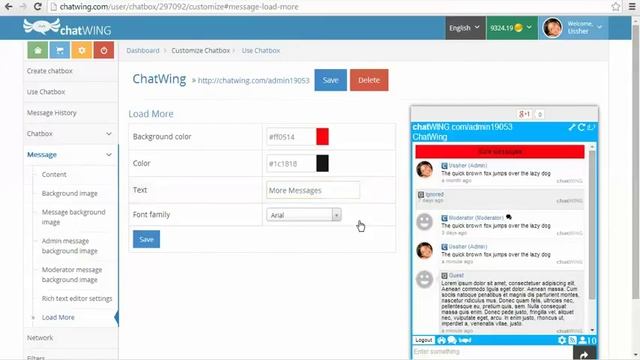Click the refresh icon in chatbox header
This screenshot has height=360, width=640.
coord(581,127)
